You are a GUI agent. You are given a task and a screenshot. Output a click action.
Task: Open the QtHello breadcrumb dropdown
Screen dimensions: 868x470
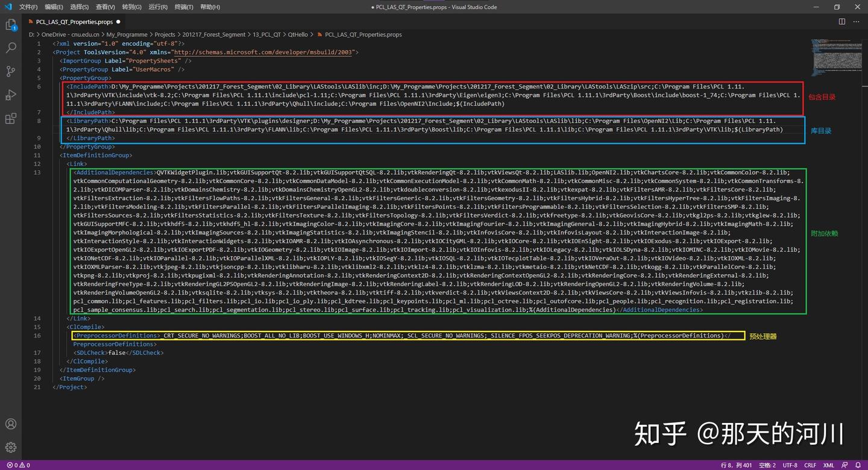pos(298,34)
